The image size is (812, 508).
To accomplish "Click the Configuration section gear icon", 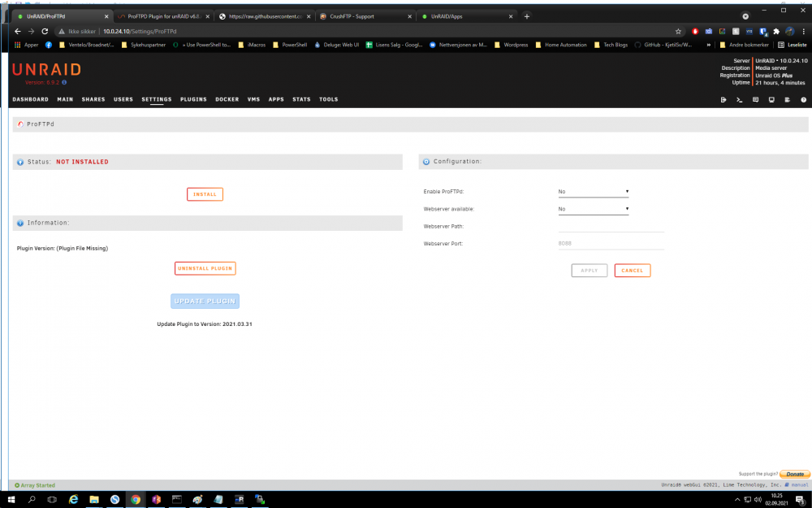I will coord(426,162).
